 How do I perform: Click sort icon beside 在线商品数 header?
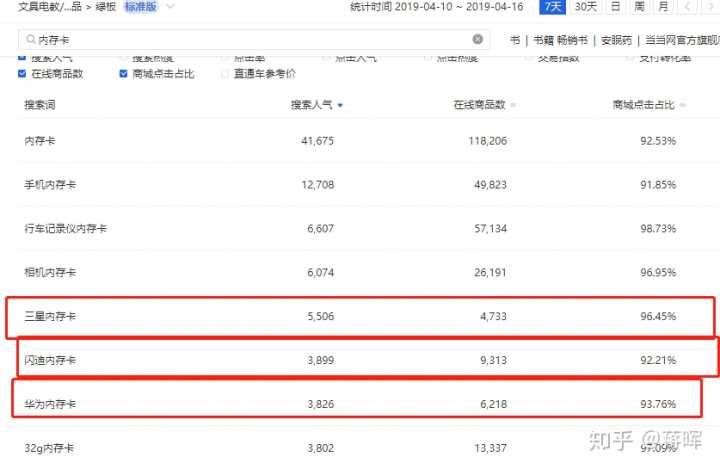pos(513,105)
